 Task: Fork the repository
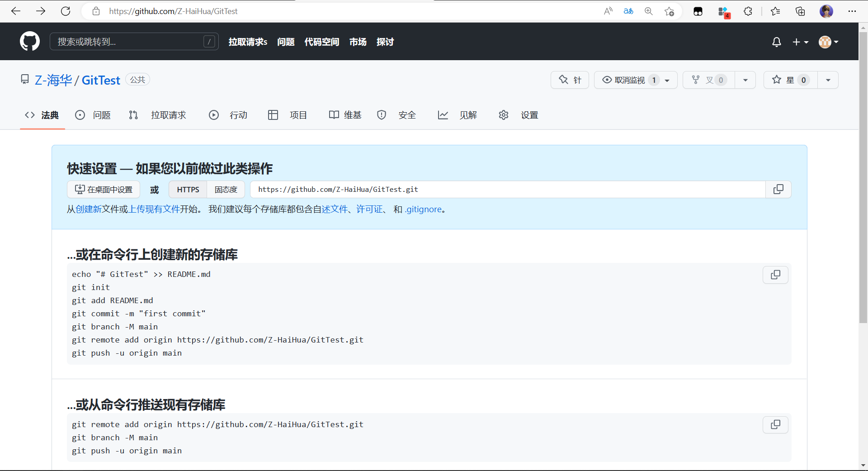(x=709, y=80)
